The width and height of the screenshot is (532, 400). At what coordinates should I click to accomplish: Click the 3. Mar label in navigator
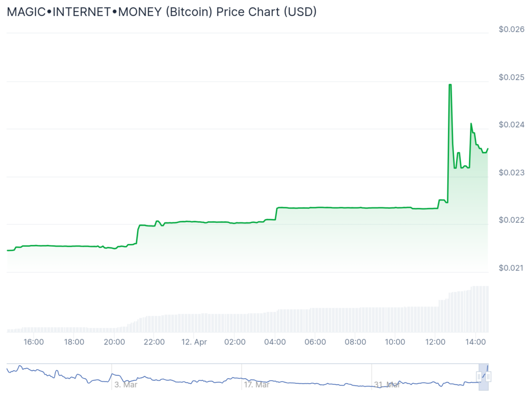126,385
